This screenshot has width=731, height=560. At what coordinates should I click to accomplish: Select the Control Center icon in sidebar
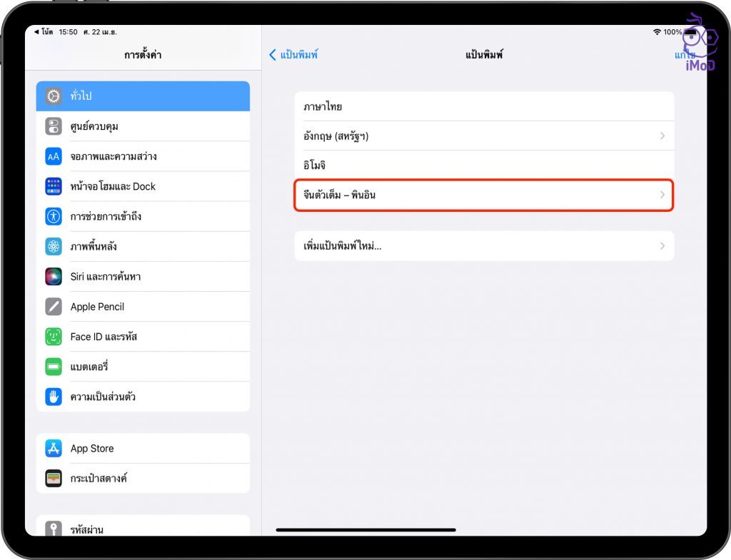click(x=53, y=126)
